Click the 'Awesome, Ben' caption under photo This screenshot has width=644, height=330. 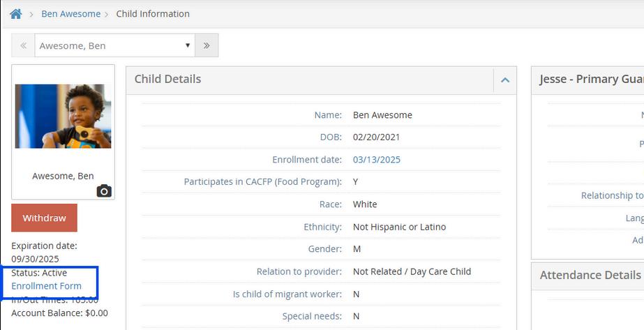tap(63, 176)
